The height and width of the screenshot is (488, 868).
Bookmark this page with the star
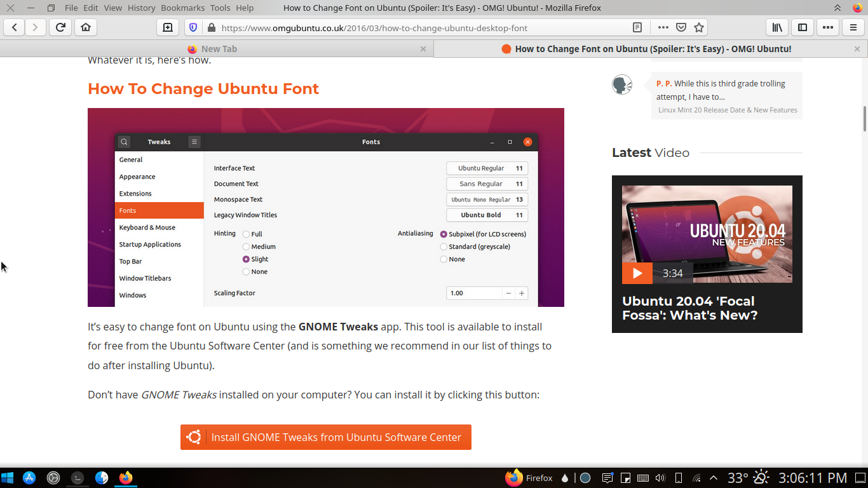click(x=699, y=27)
